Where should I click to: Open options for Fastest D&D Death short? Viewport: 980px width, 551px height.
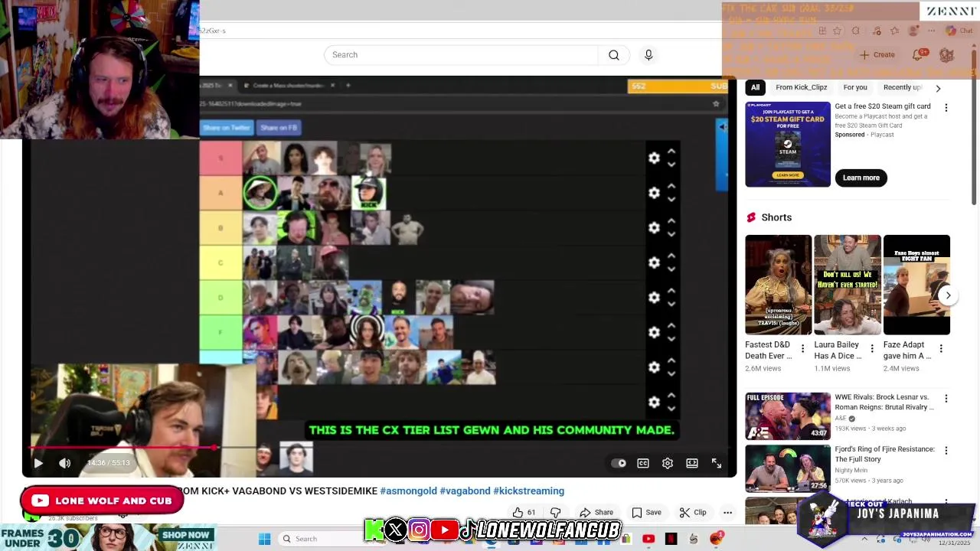[802, 349]
